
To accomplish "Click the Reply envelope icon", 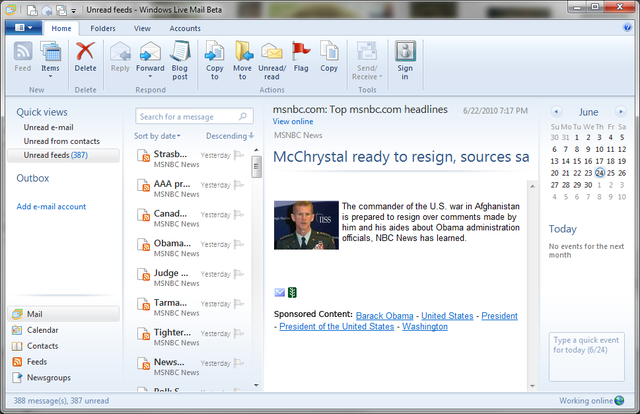I will tap(120, 51).
